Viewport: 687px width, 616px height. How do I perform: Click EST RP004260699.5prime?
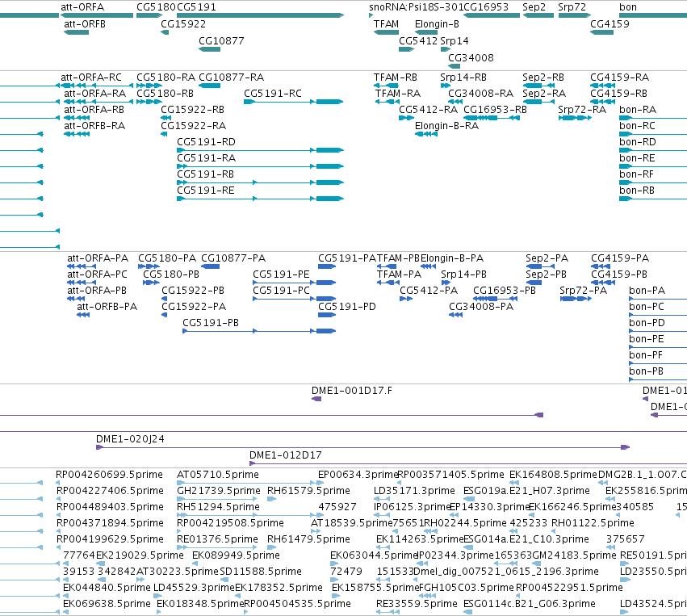coord(109,475)
